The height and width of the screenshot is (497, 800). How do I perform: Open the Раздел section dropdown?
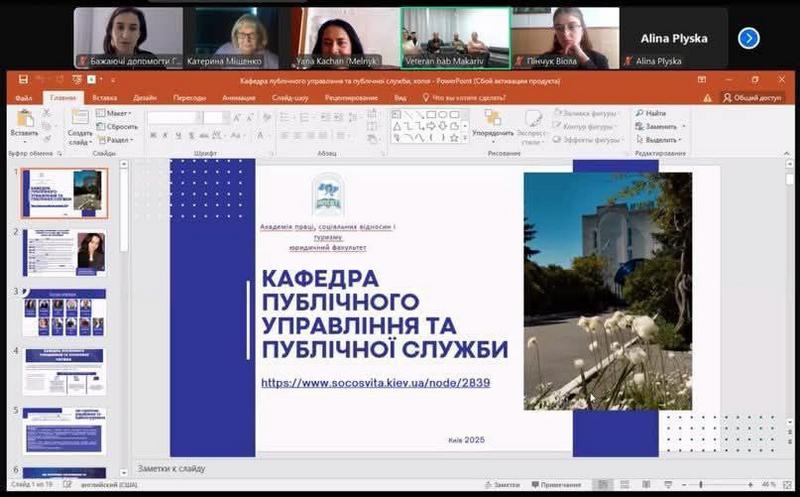(115, 139)
